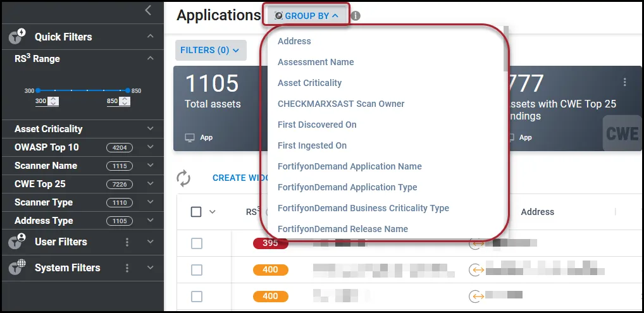Expand the Scanner Type filter

coord(151,202)
